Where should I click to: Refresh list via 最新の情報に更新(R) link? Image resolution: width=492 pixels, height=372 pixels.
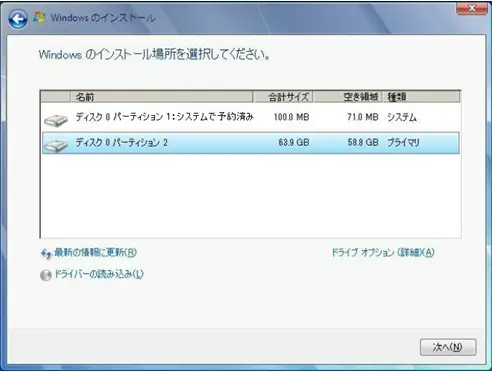tap(95, 253)
